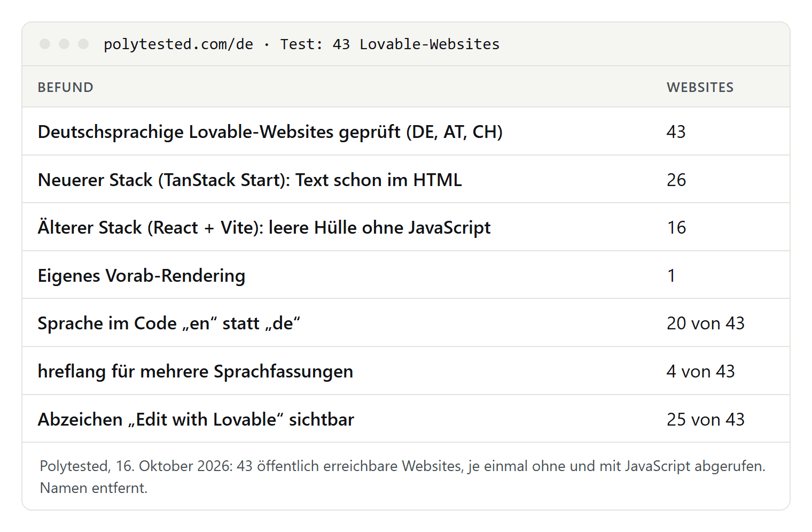The width and height of the screenshot is (812, 532).
Task: Click the value 26
Action: [676, 180]
